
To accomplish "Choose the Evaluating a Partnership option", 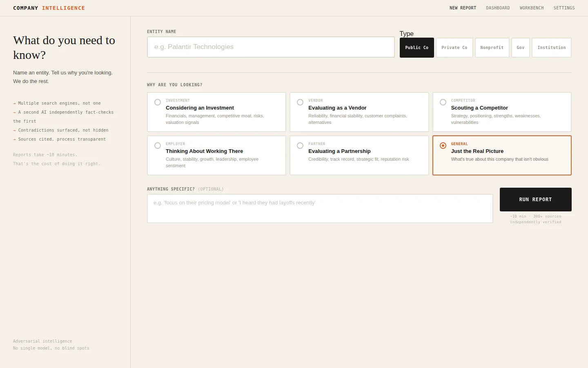I will [x=300, y=146].
